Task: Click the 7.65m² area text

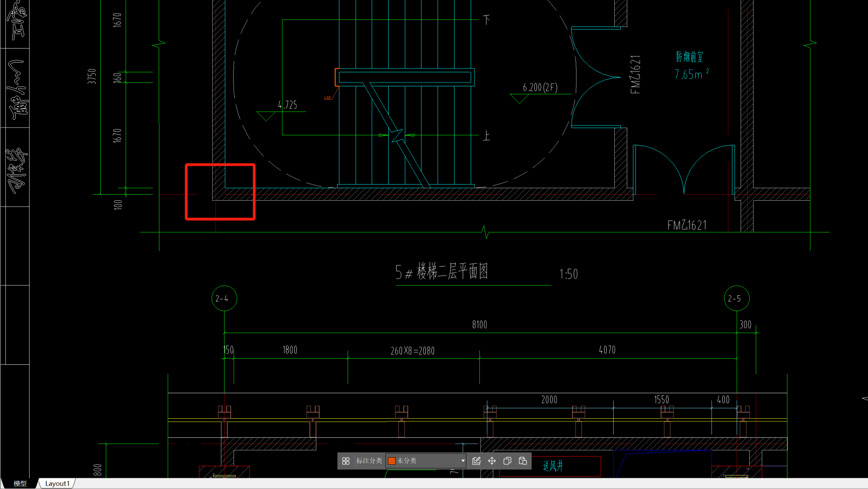Action: [691, 74]
